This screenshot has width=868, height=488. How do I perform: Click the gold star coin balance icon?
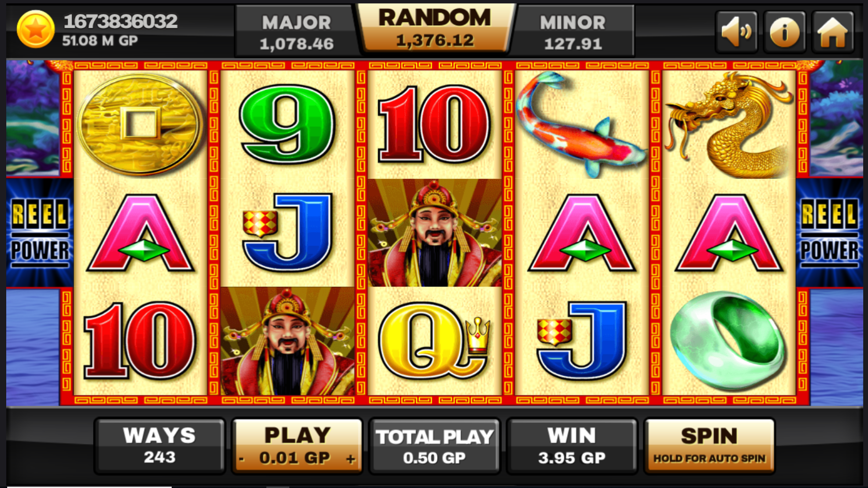[x=35, y=29]
